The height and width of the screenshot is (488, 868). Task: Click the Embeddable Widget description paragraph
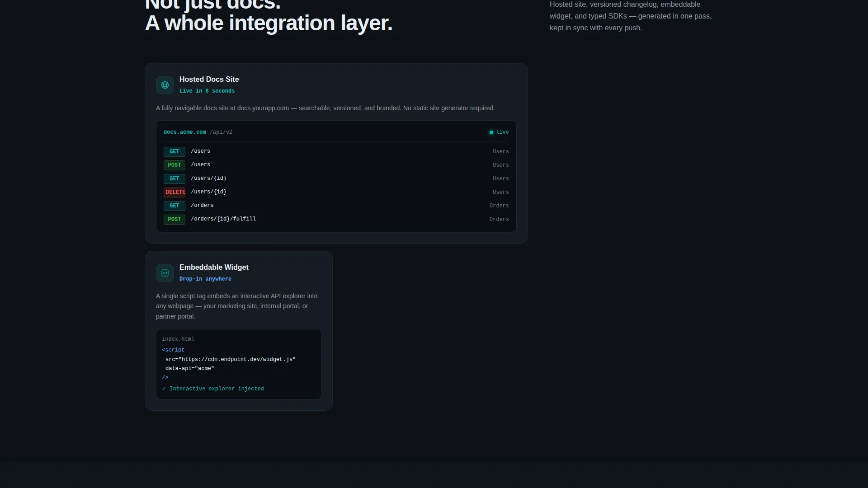tap(237, 306)
